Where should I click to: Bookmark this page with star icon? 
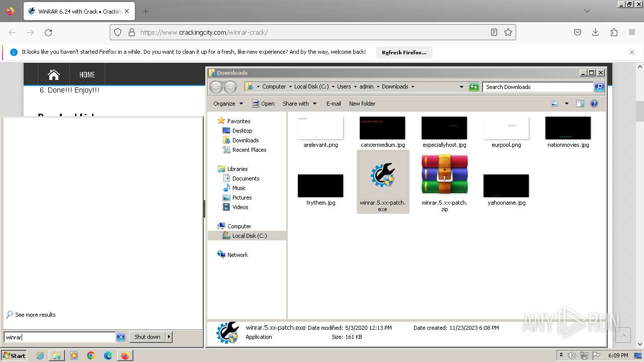[x=508, y=32]
